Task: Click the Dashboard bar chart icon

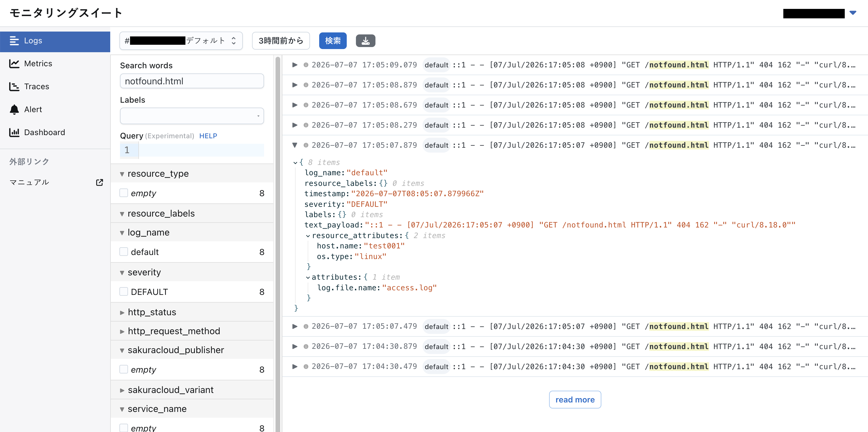Action: coord(14,132)
